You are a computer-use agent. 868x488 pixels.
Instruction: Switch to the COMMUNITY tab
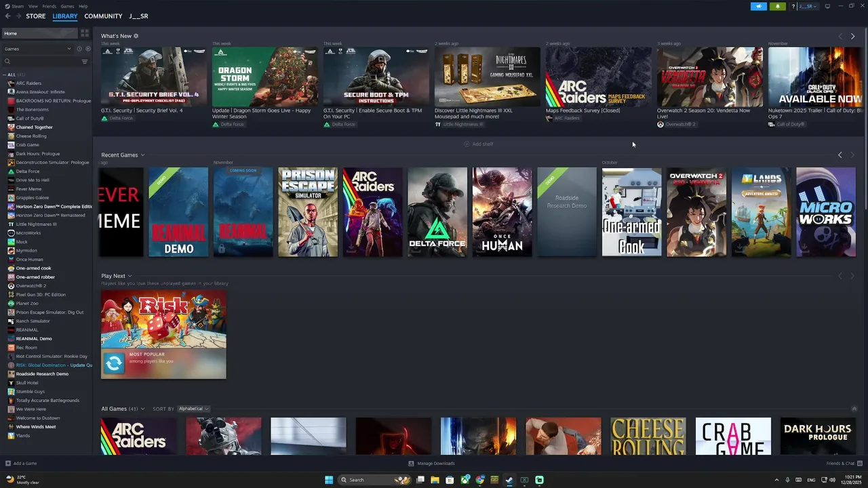(x=103, y=16)
